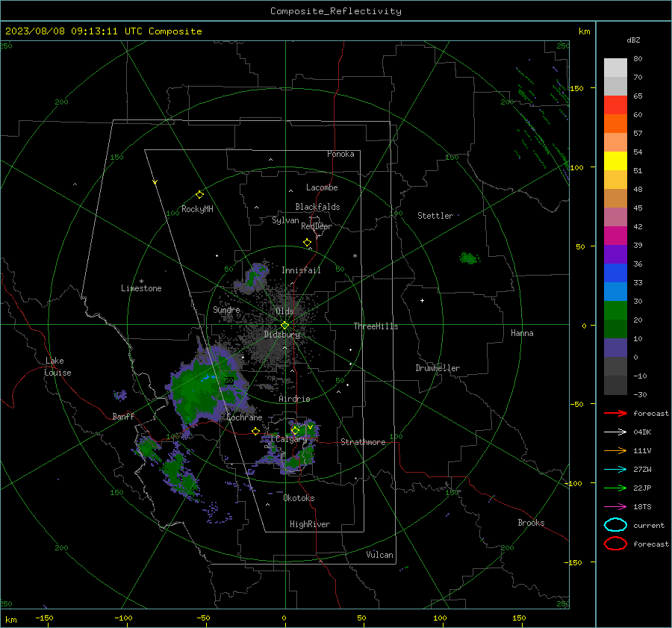Click the Cochrane town label
Image resolution: width=672 pixels, height=628 pixels.
[244, 417]
